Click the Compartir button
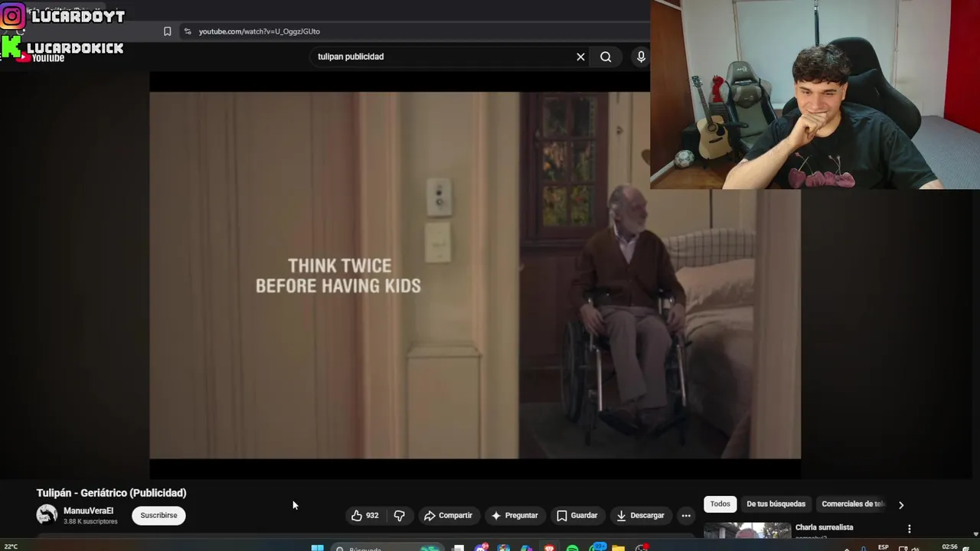Viewport: 980px width, 551px height. (x=448, y=516)
